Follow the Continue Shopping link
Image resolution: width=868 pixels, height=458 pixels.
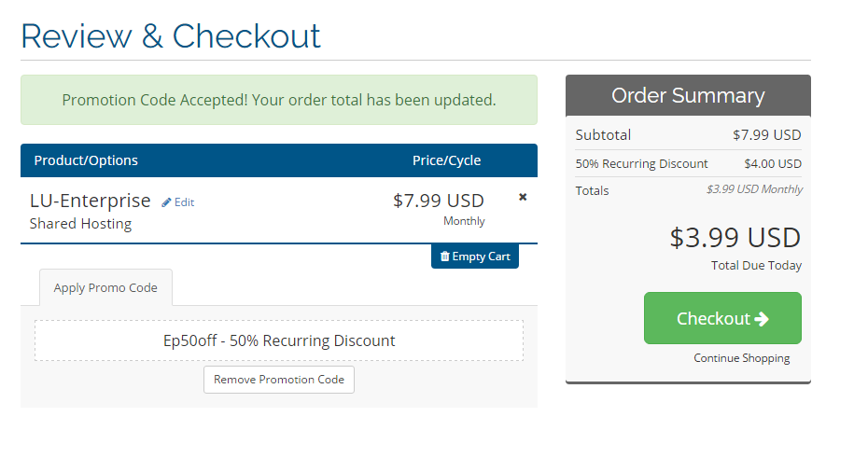[x=742, y=358]
